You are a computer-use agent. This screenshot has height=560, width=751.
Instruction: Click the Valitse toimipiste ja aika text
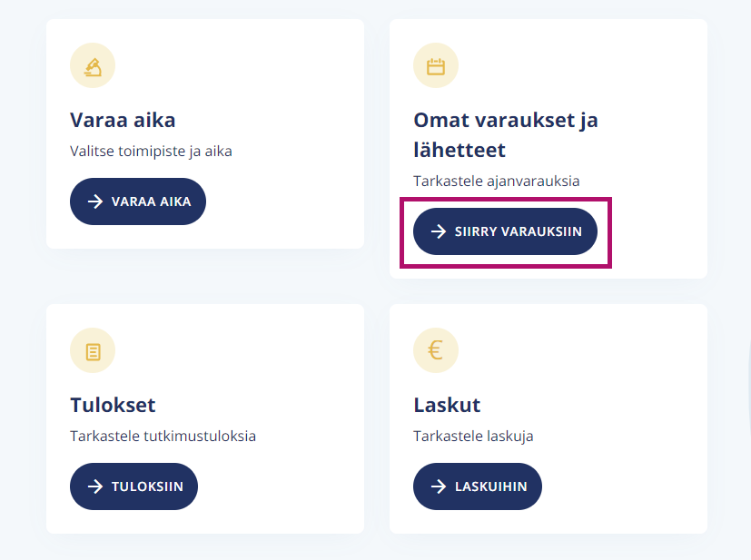tap(151, 152)
